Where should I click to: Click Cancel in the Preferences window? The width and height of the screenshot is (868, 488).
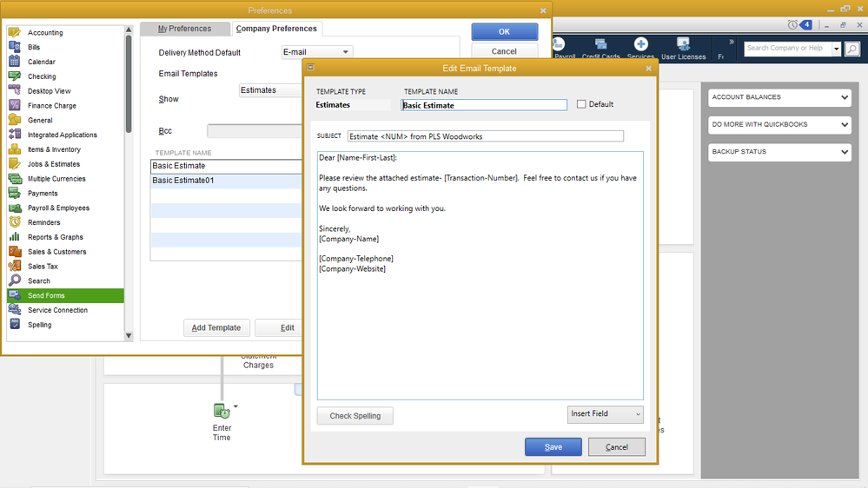click(504, 51)
